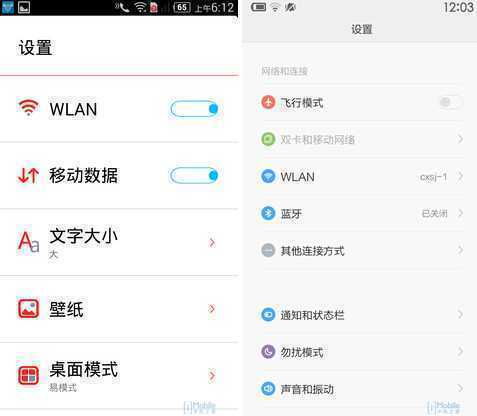The width and height of the screenshot is (477, 416).
Task: Expand 文字大小 via its chevron
Action: click(212, 242)
